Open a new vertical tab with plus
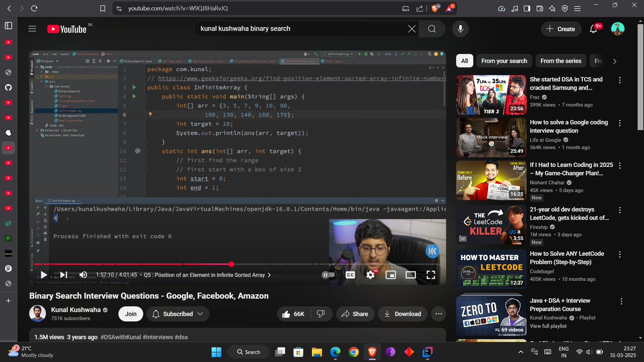The width and height of the screenshot is (644, 362). tap(8, 301)
